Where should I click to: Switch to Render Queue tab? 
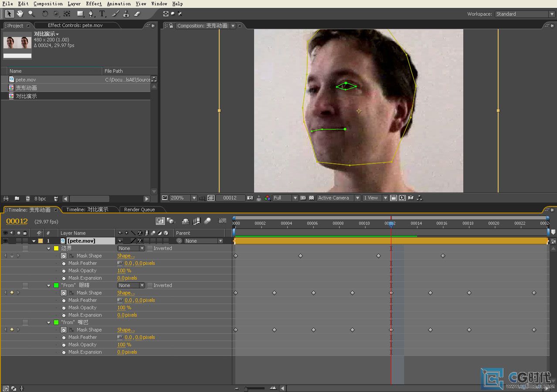[x=139, y=210]
